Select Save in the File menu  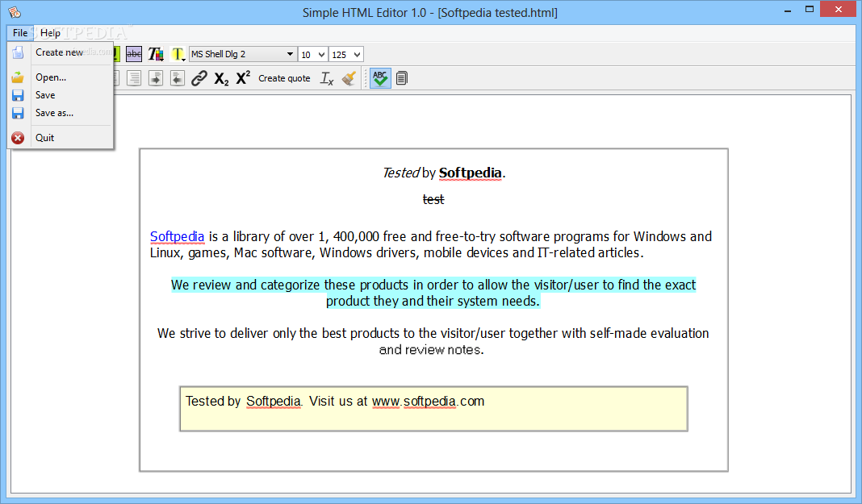(61, 95)
